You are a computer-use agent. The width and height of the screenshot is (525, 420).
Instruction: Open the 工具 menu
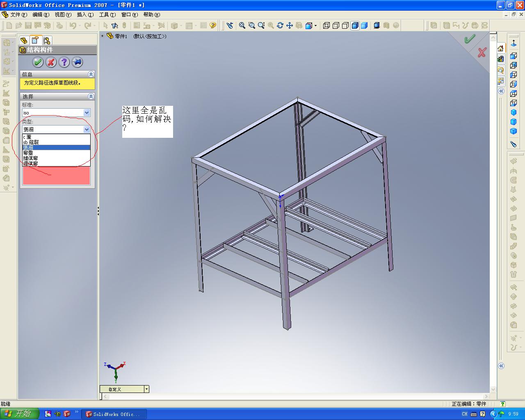[x=107, y=15]
